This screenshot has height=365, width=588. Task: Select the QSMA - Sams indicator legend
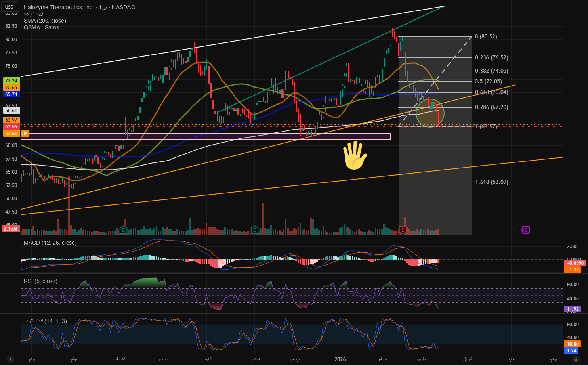[41, 27]
